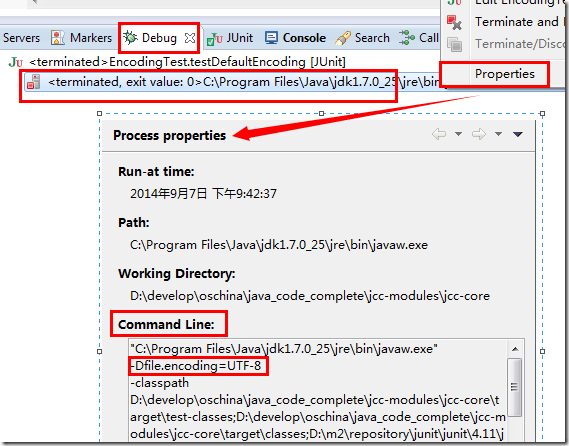Screen dimensions: 569x446
Task: Choose Properties from the context menu
Action: coord(504,74)
